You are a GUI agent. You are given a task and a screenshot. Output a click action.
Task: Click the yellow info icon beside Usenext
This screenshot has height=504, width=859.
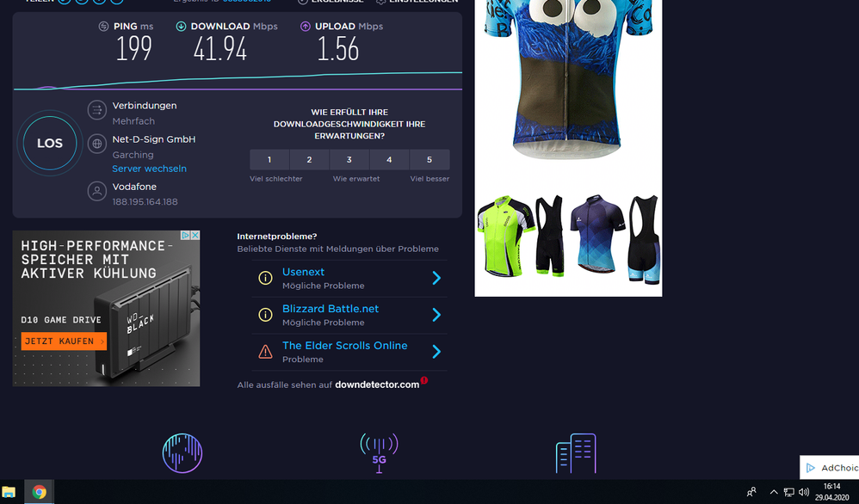point(265,278)
